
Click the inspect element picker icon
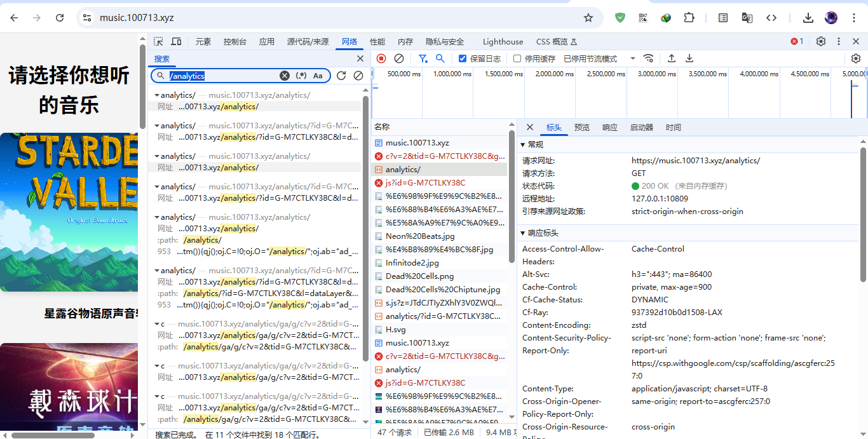pos(158,41)
